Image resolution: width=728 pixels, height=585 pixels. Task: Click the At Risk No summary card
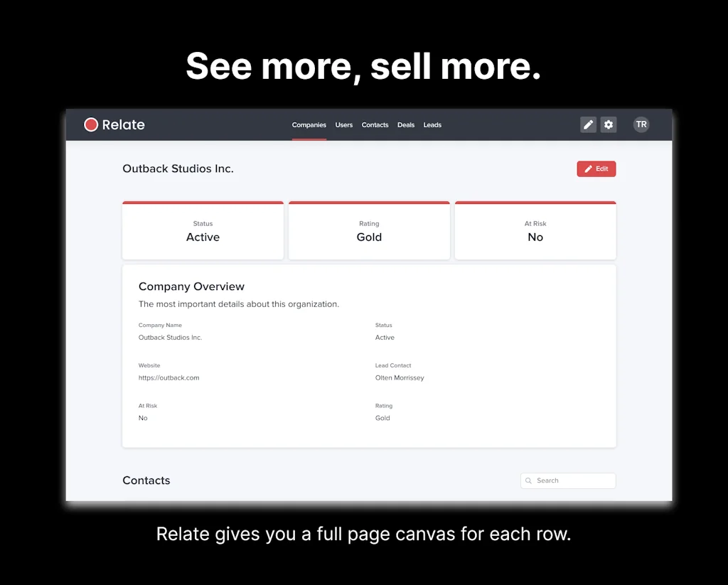[535, 231]
